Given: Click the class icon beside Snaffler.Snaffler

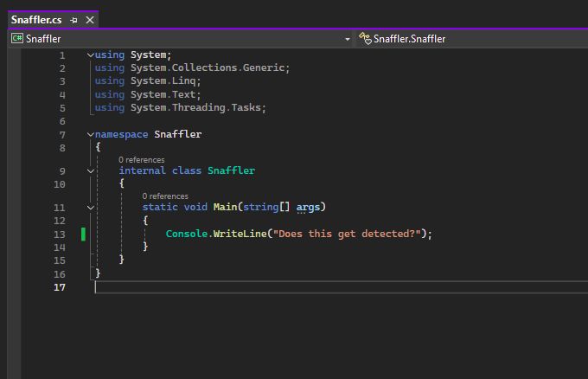Looking at the screenshot, I should [x=365, y=39].
